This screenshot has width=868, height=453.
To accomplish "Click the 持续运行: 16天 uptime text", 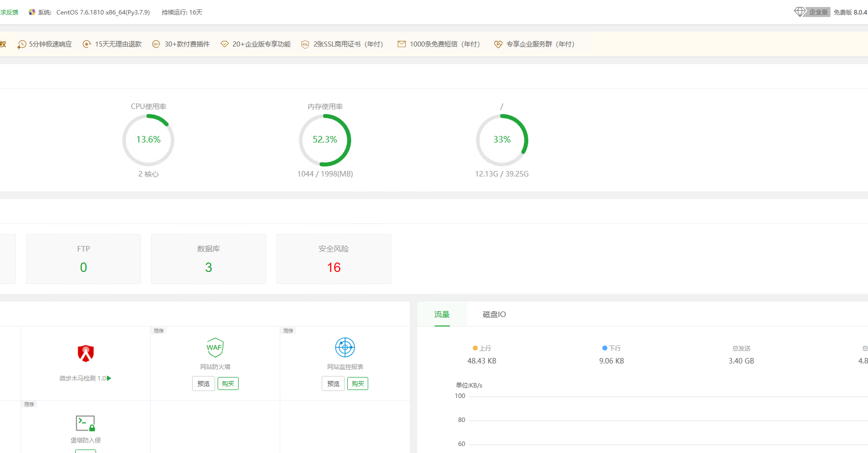I will click(182, 12).
